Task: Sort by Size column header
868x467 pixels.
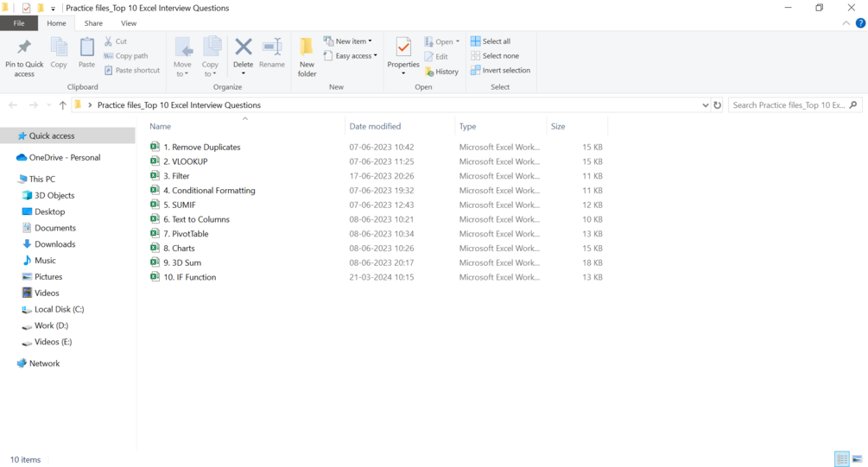Action: [557, 127]
